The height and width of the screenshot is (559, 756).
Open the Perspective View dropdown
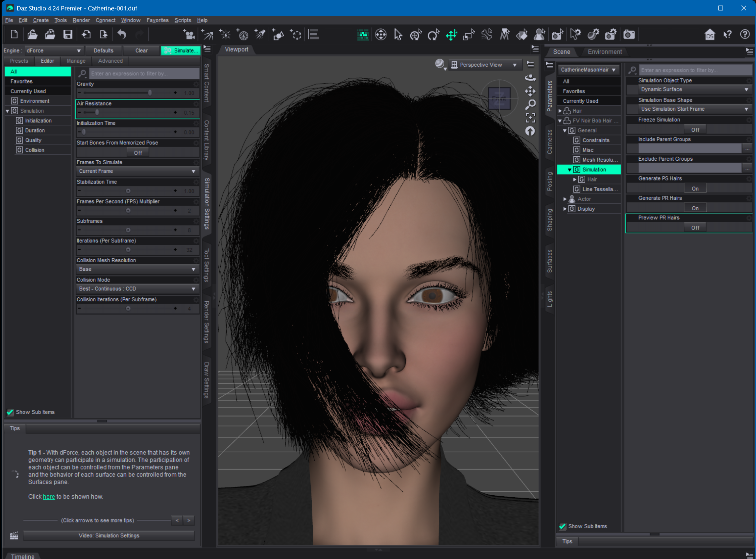coord(484,65)
